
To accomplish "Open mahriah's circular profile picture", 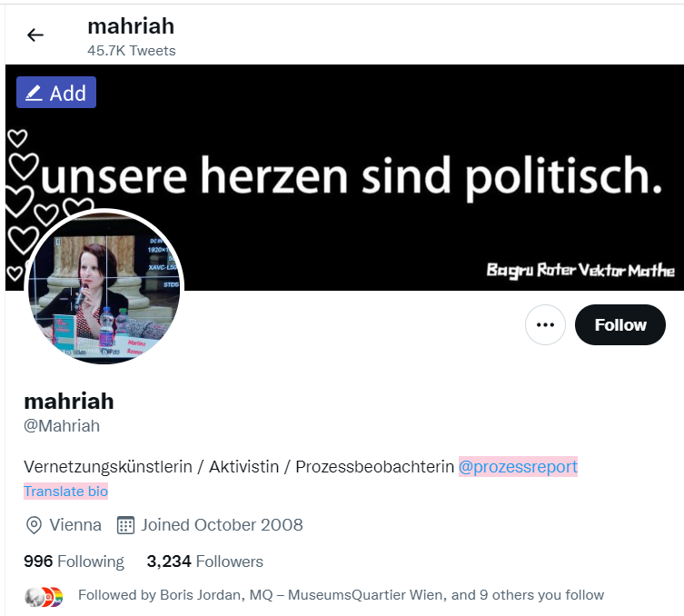I will [104, 288].
